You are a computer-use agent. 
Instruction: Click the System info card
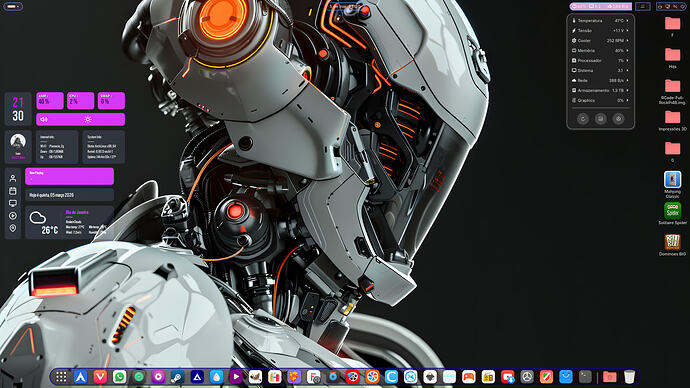coord(103,147)
